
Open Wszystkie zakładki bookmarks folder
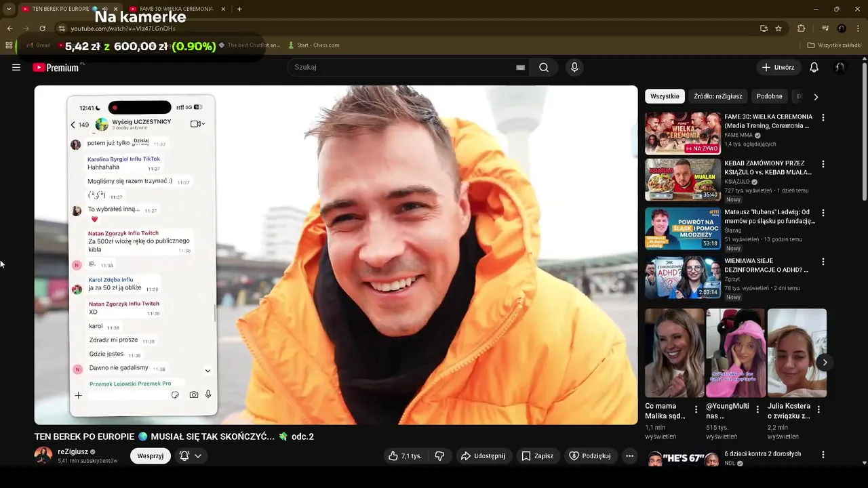tap(834, 45)
